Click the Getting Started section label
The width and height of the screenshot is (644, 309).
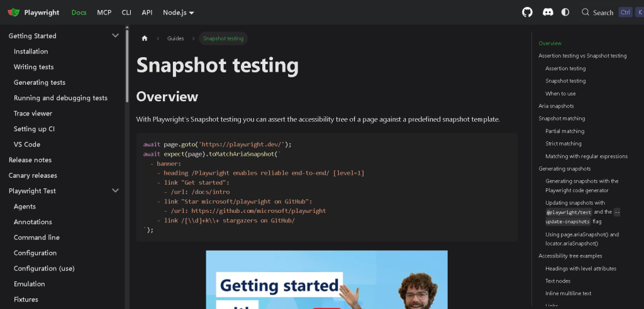click(x=33, y=36)
